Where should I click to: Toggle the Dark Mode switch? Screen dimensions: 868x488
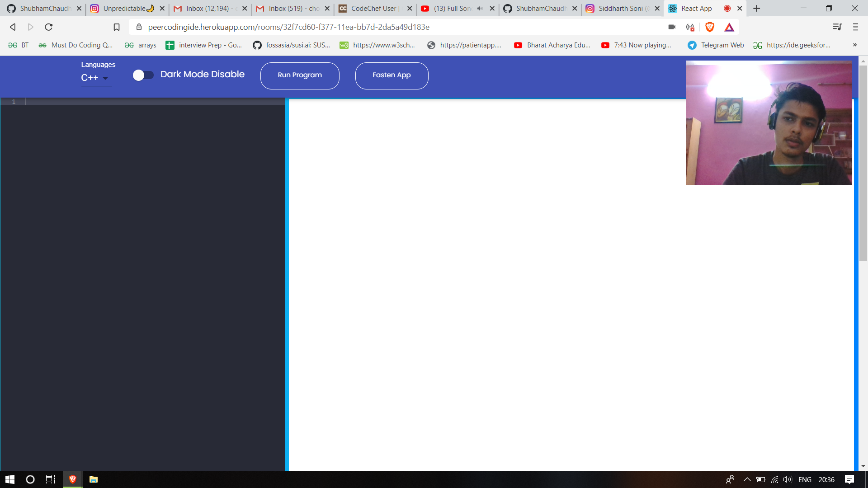143,75
